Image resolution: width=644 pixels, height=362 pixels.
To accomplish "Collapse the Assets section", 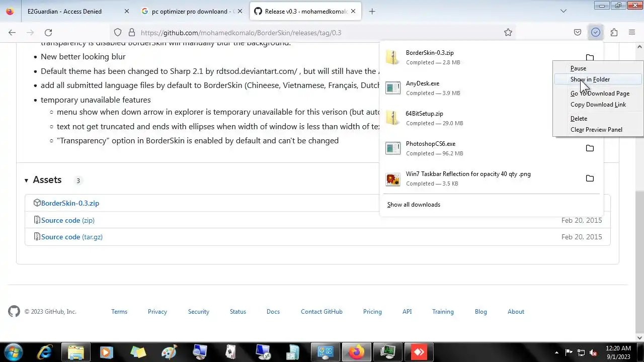I will (x=43, y=180).
